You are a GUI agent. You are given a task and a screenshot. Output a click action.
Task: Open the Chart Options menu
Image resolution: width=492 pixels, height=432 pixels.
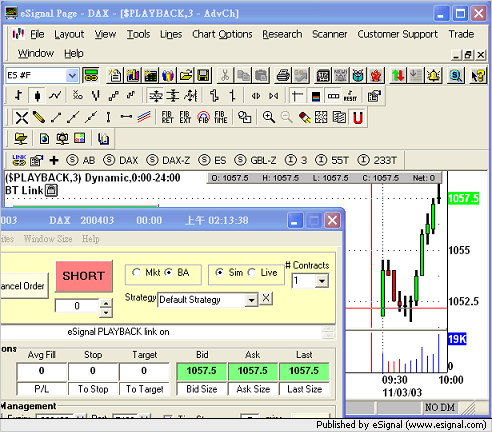222,34
